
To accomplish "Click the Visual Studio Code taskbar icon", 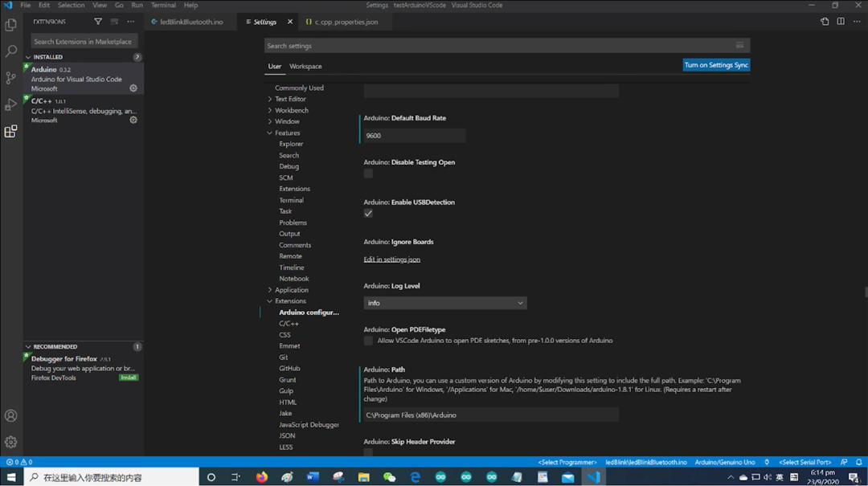I will (595, 476).
